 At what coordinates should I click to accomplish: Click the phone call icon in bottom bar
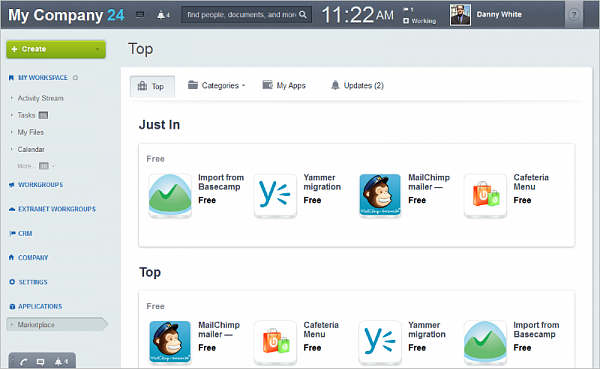24,362
